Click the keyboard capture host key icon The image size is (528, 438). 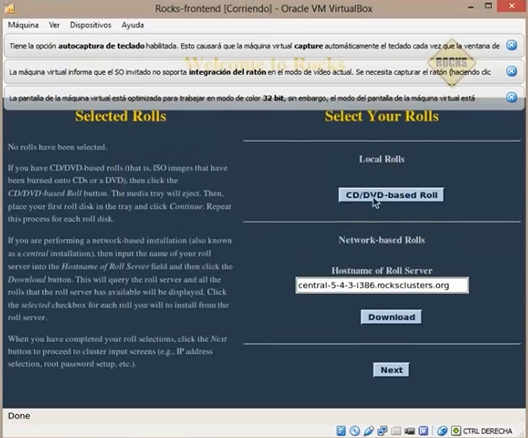(456, 431)
